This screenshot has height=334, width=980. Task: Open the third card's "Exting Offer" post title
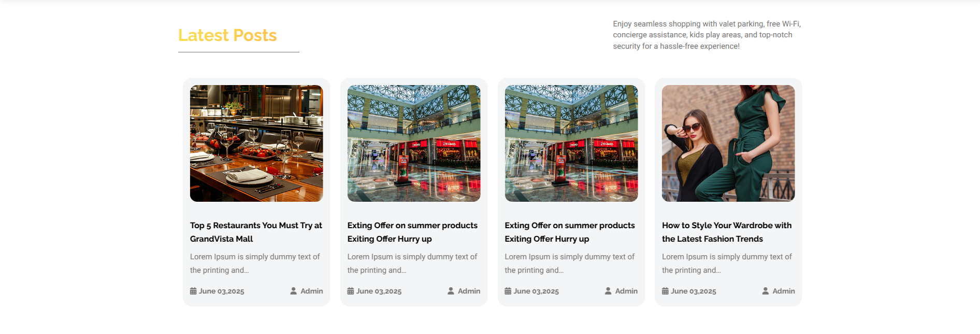[x=570, y=232]
